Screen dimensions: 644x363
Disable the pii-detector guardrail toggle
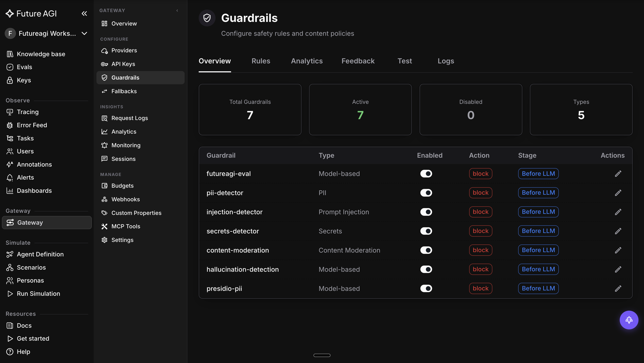pos(426,193)
